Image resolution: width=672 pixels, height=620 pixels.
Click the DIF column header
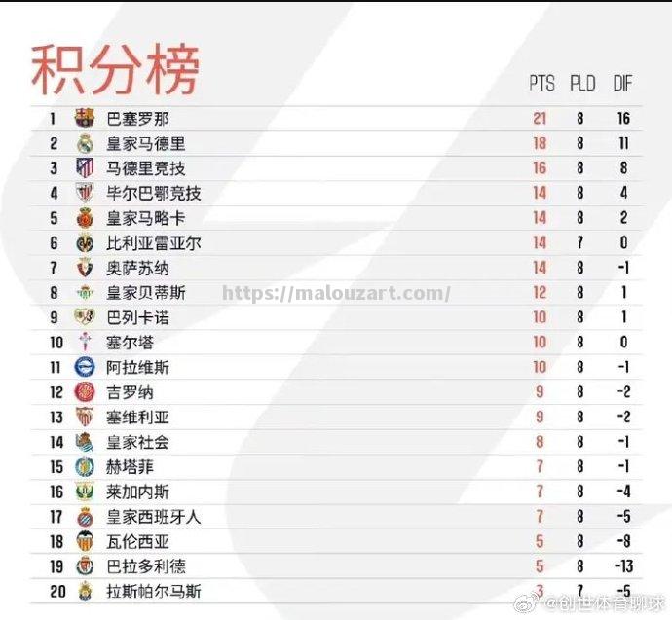pyautogui.click(x=623, y=84)
